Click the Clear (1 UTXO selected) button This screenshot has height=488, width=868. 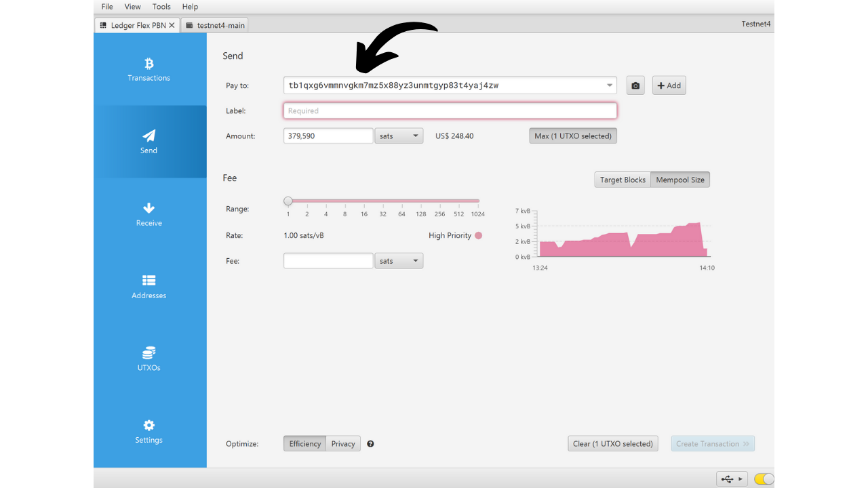(612, 444)
